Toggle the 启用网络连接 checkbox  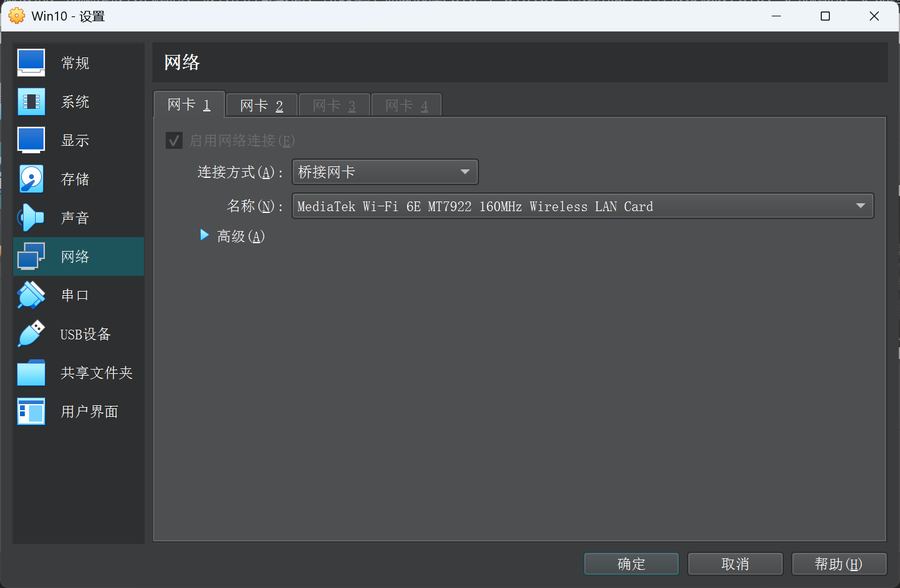(x=174, y=141)
